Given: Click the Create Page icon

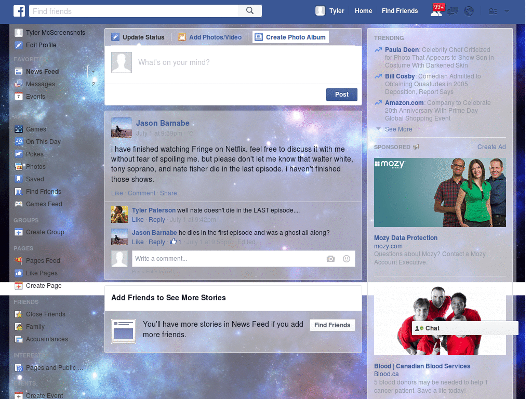Looking at the screenshot, I should point(19,286).
